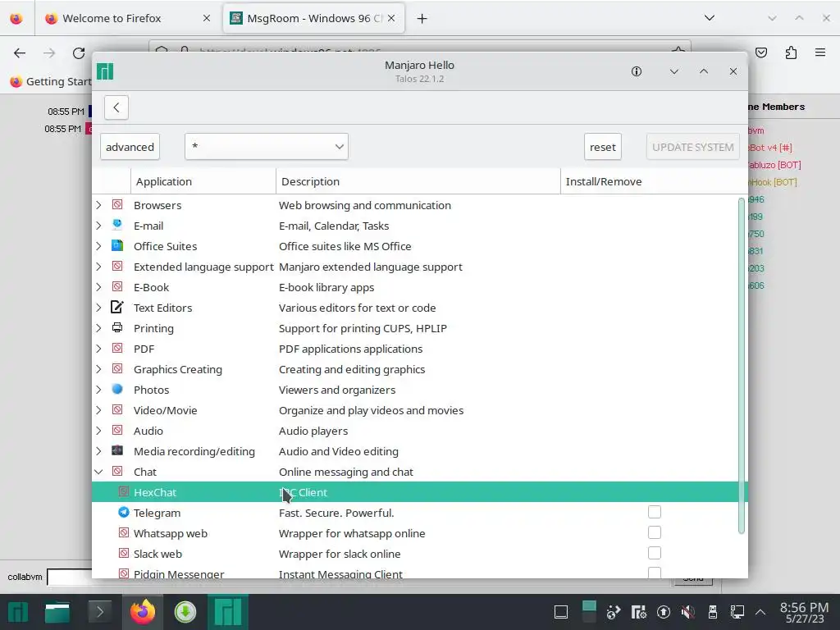Expand the E-Book category
This screenshot has height=630, width=840.
[x=98, y=287]
